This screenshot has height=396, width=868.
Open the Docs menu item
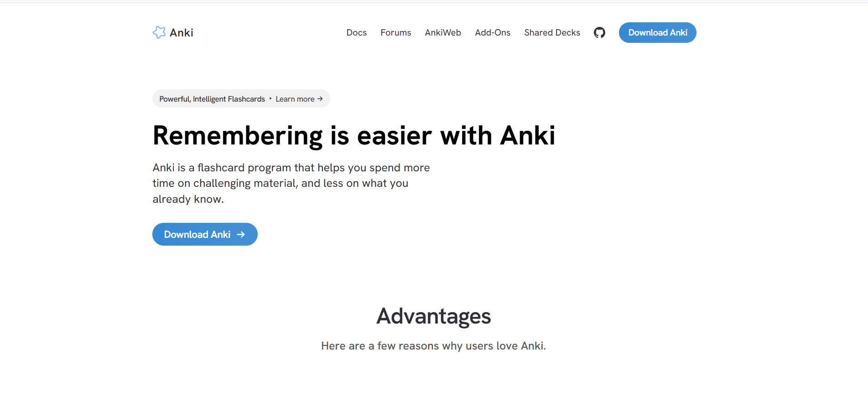pos(356,33)
